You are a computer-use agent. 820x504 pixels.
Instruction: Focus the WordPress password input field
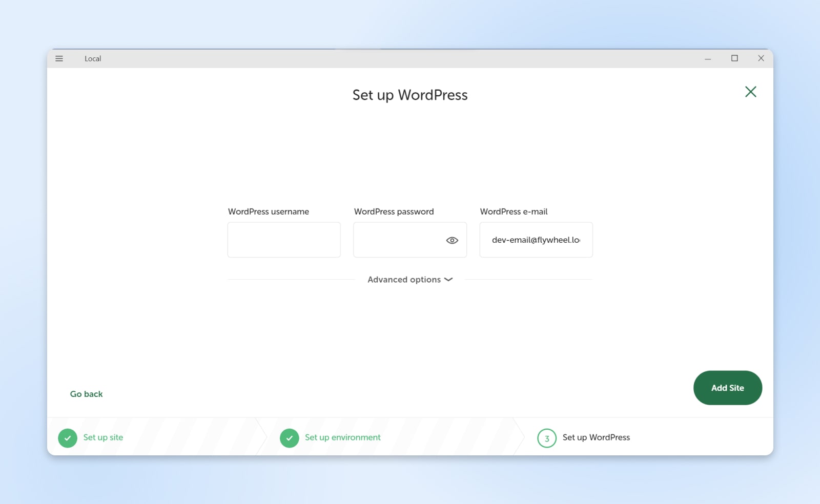397,240
